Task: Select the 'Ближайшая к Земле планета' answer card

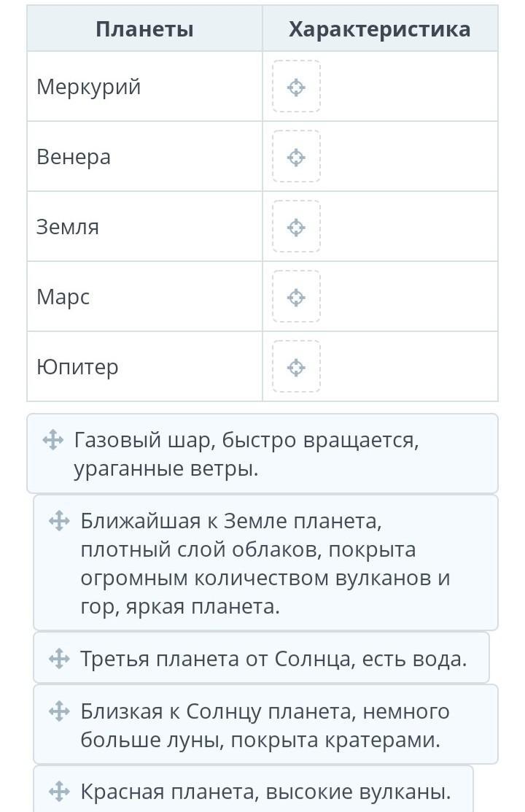Action: click(x=266, y=564)
